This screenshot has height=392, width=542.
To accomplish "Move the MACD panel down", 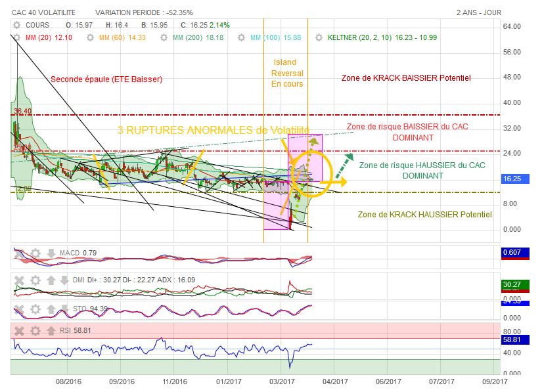I will (51, 253).
